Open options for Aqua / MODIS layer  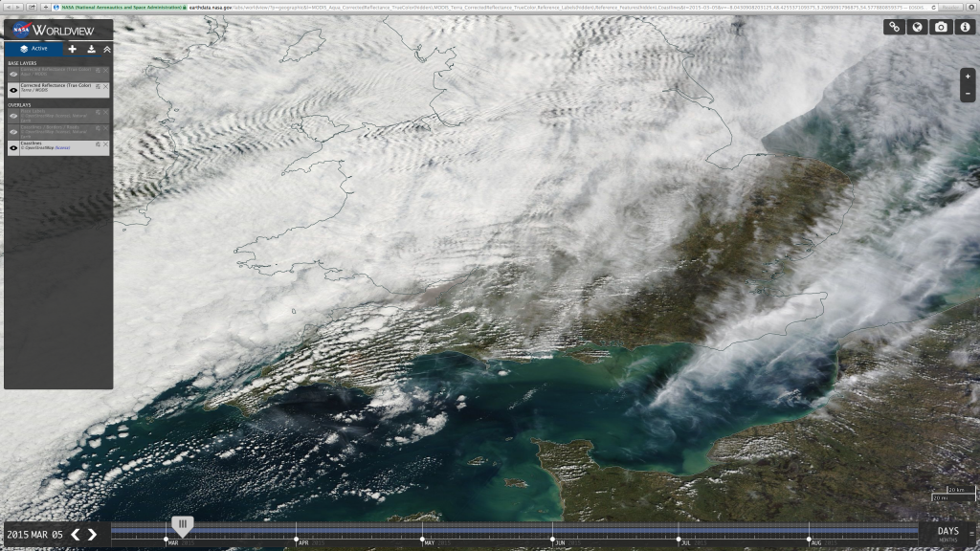point(99,70)
